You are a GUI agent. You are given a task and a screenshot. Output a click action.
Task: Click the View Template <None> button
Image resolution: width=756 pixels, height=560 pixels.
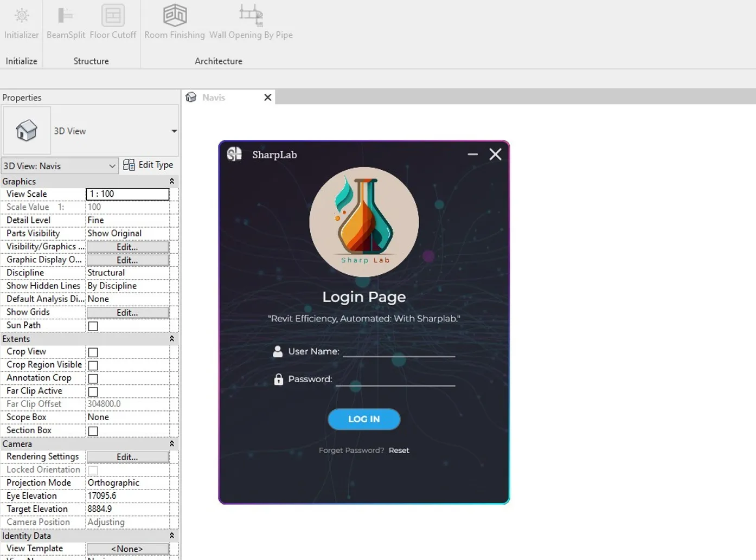(x=127, y=549)
